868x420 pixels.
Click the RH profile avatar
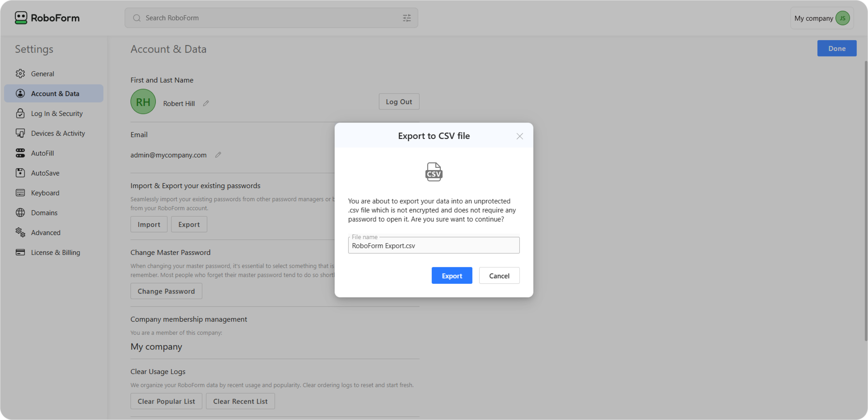(143, 102)
